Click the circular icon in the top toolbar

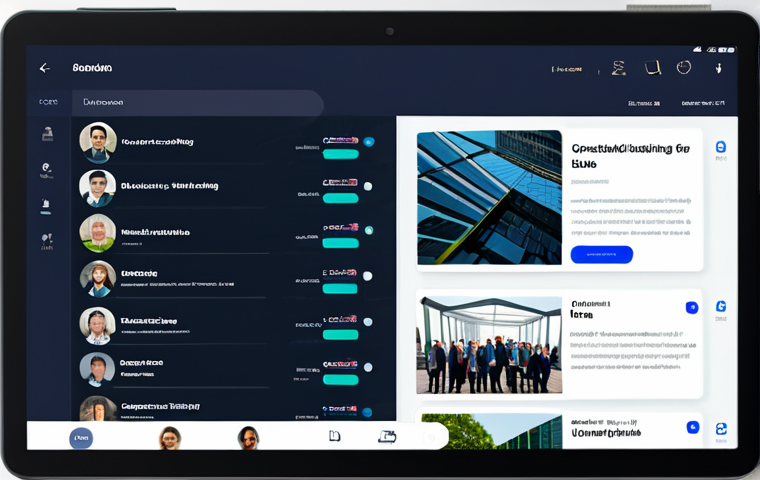coord(684,68)
